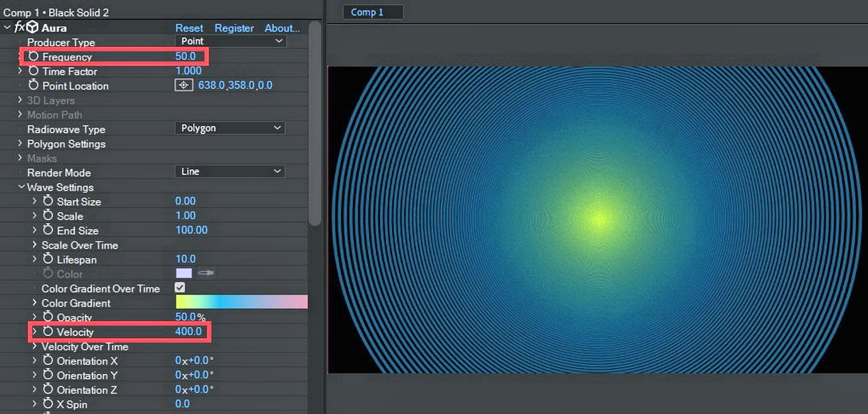This screenshot has height=414, width=868.
Task: Expand the Lifespan property arrow
Action: pyautogui.click(x=35, y=259)
